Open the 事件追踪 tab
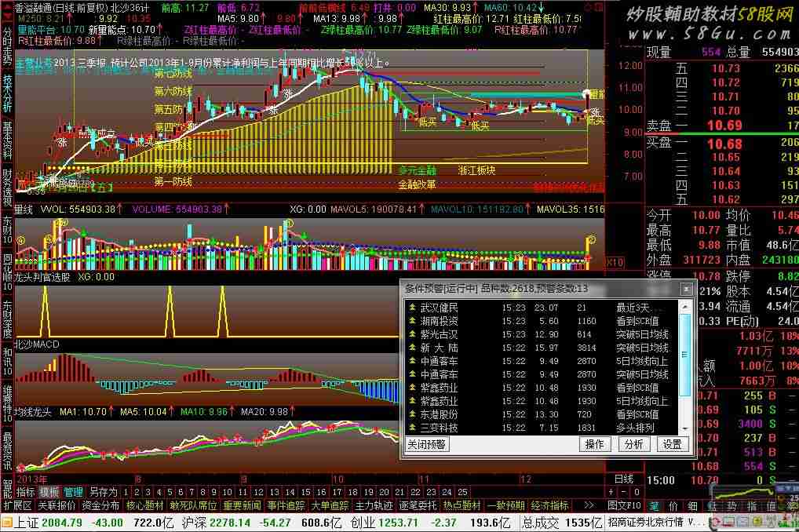Viewport: 799px width, 532px height. pyautogui.click(x=286, y=505)
